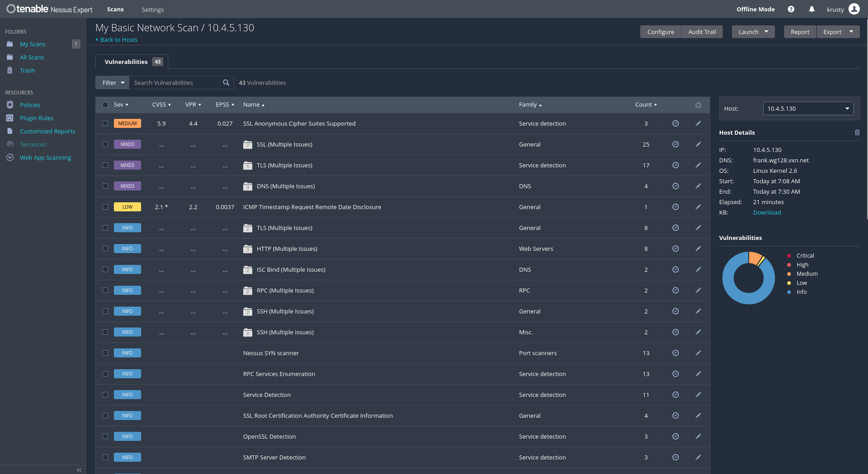
Task: Open the Scans top menu
Action: pyautogui.click(x=115, y=9)
